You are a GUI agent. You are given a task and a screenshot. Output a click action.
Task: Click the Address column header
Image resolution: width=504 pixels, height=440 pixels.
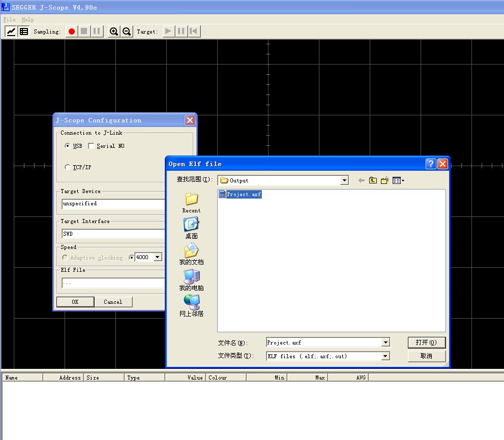tap(64, 378)
